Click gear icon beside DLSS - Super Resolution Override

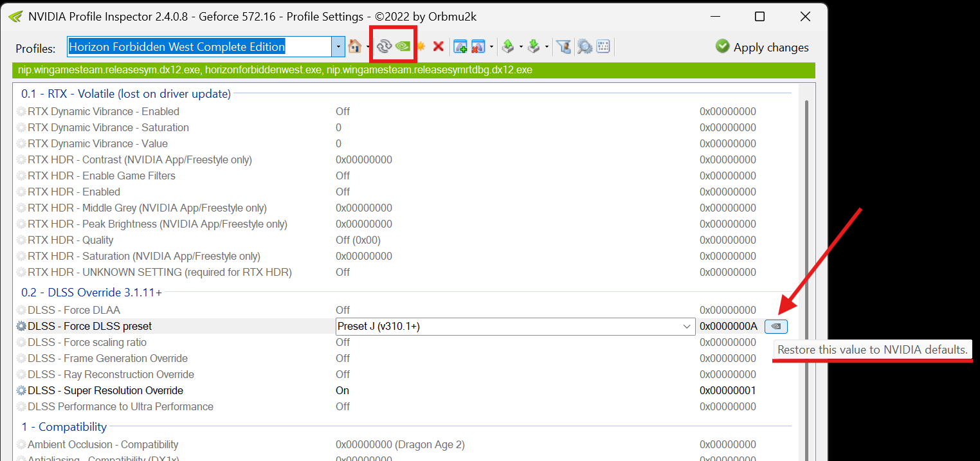coord(22,390)
